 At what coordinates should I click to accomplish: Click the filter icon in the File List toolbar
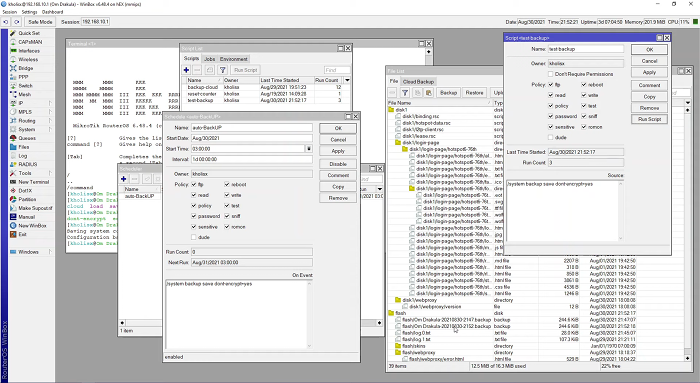pyautogui.click(x=404, y=93)
